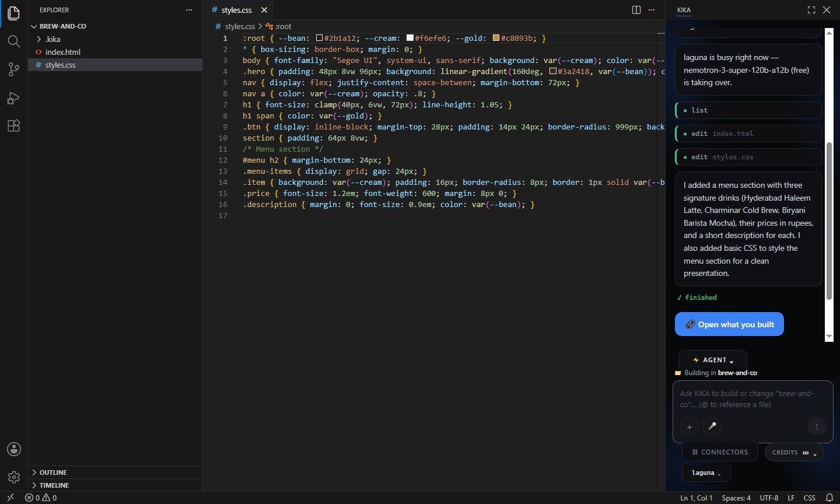This screenshot has width=840, height=504.
Task: Open the edit index.html tool step
Action: (748, 134)
